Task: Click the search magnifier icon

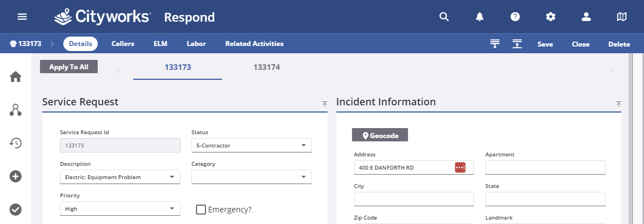Action: pyautogui.click(x=444, y=17)
